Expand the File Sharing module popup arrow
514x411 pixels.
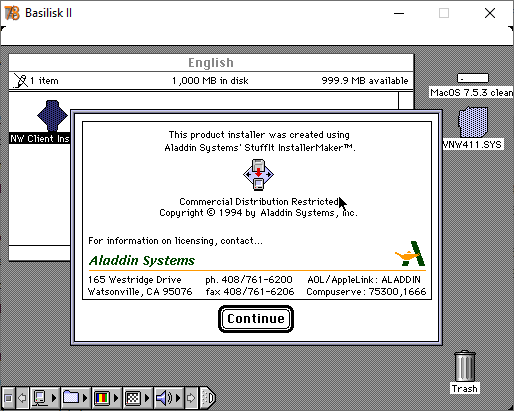coord(85,398)
